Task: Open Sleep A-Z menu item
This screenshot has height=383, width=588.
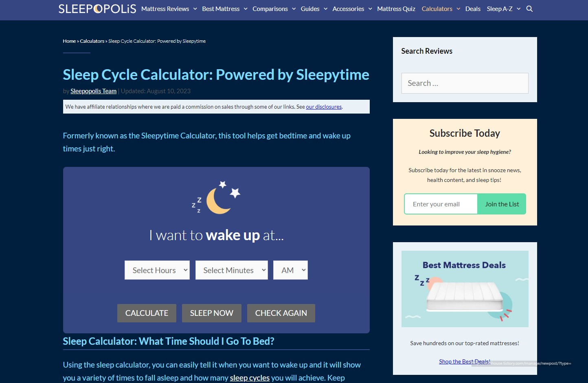Action: [500, 9]
